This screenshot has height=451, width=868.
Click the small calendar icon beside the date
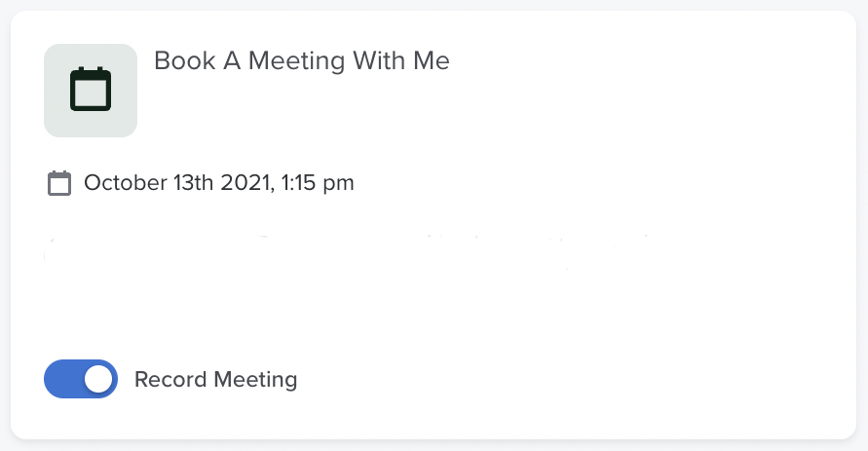pyautogui.click(x=59, y=183)
